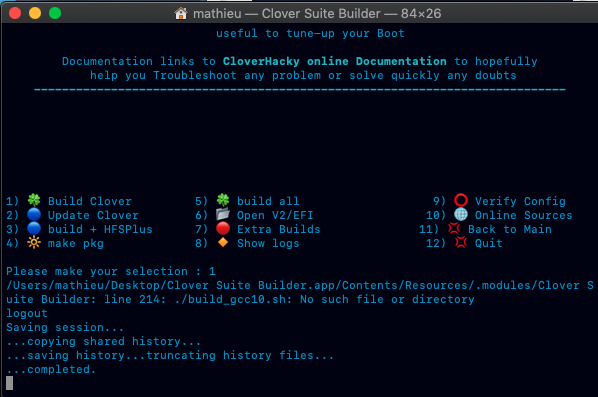Screen dimensions: 598x397
Task: Click the red ball beside Extra Builds
Action: pyautogui.click(x=223, y=228)
